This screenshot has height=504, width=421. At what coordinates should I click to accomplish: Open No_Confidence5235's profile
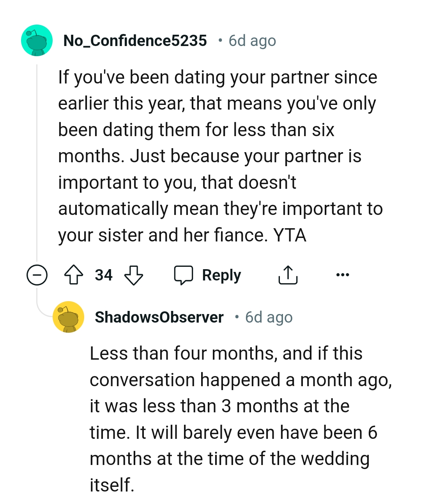(136, 40)
